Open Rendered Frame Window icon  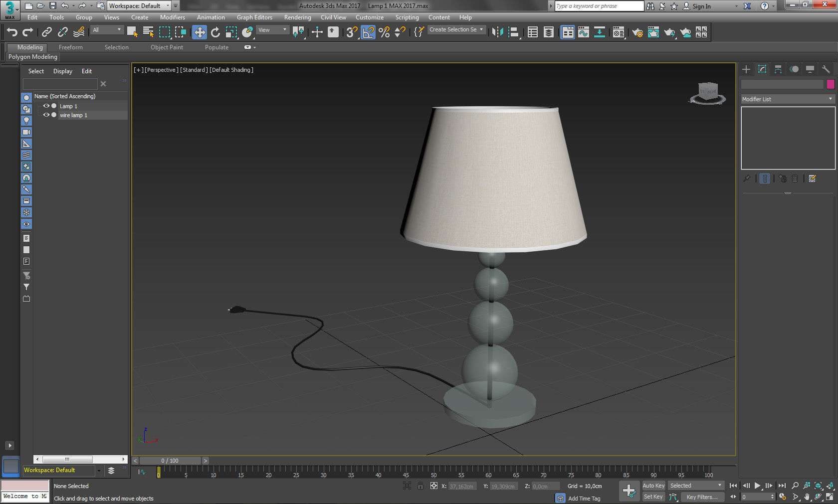[x=653, y=32]
